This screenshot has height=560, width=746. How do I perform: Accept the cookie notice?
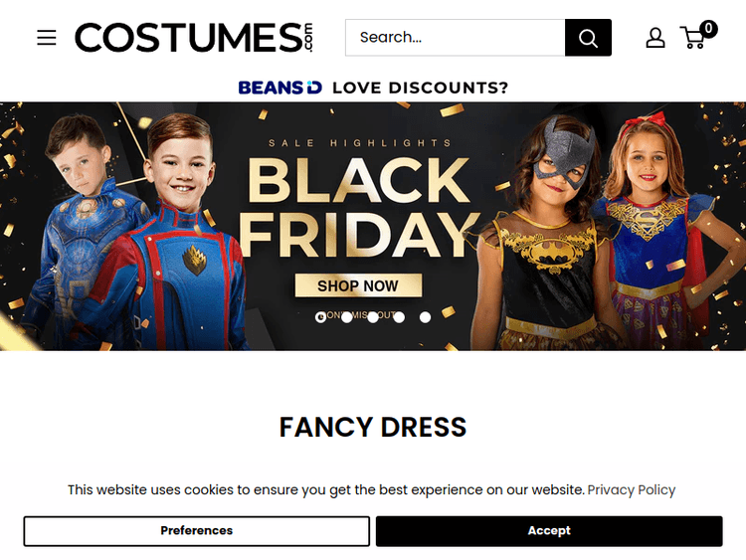pos(549,531)
